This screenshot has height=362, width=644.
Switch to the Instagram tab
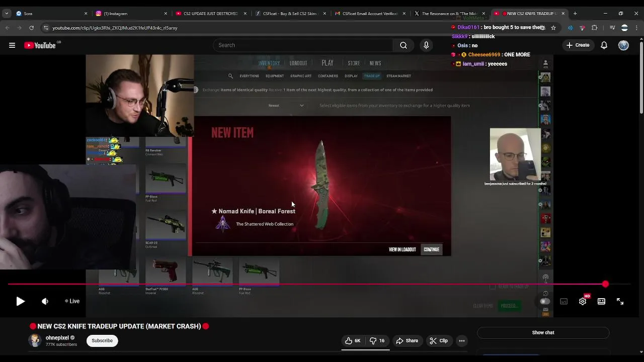click(x=131, y=14)
